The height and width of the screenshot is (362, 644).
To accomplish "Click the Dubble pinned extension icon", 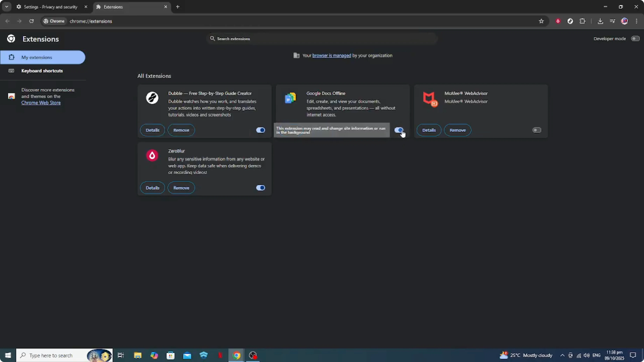I will click(570, 21).
